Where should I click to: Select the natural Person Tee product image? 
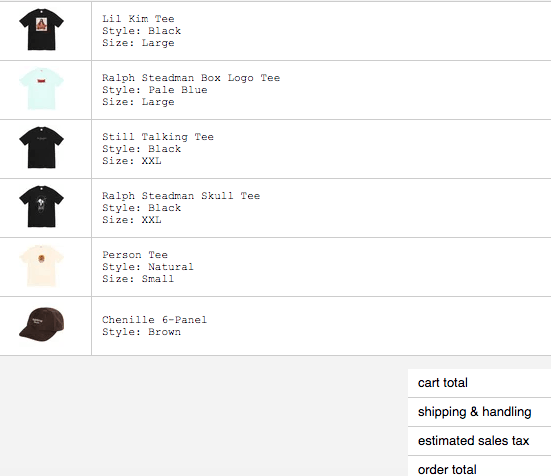pos(41,266)
